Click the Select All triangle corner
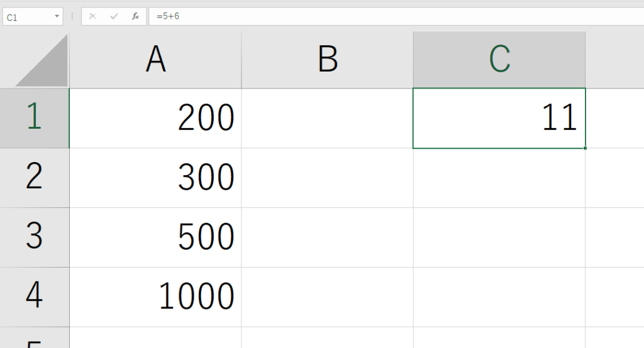 point(41,61)
